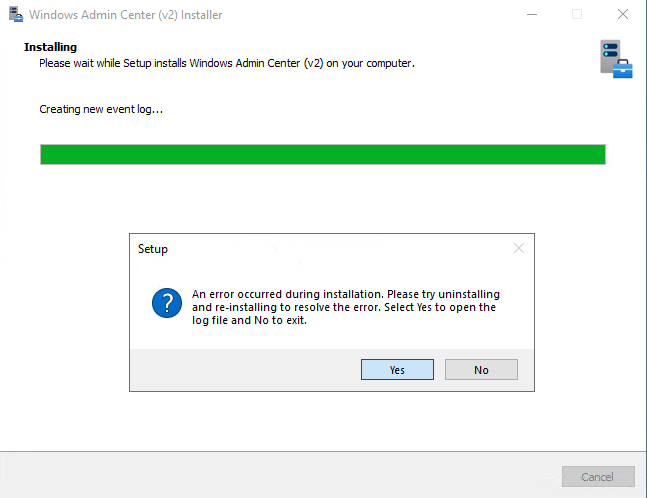Click the installer icon in the title bar

point(15,15)
